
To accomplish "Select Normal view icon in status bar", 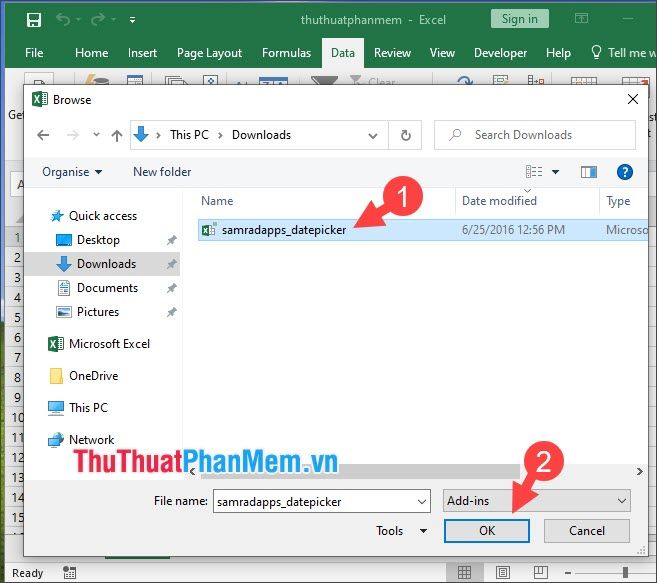I will 465,573.
